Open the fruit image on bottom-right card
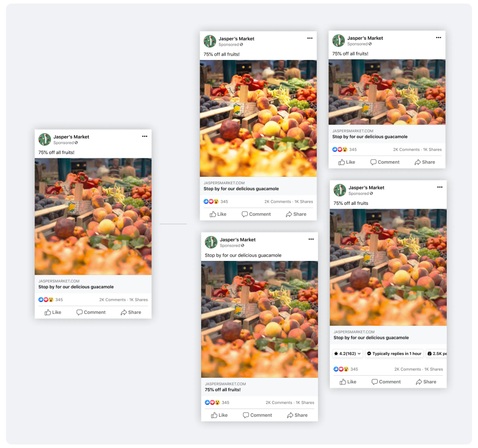 click(x=388, y=267)
